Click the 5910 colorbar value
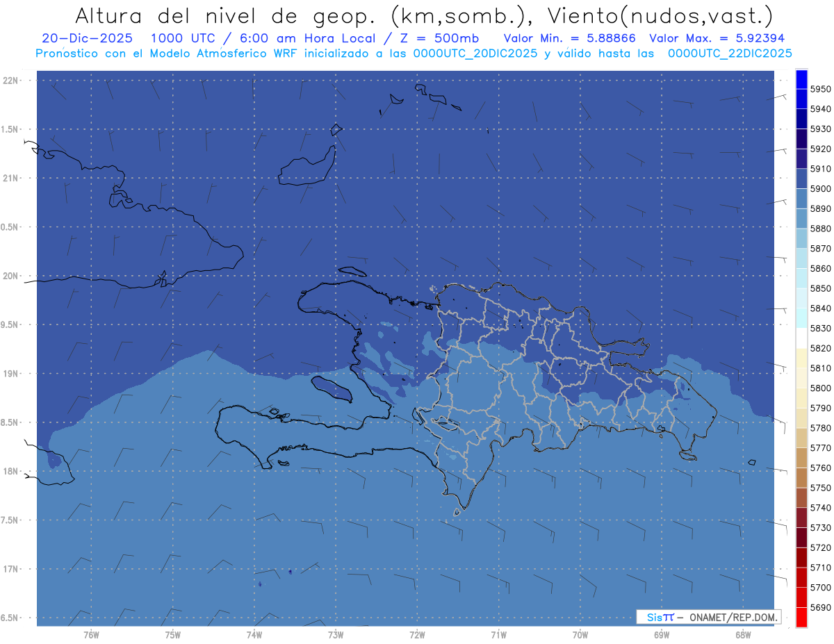The image size is (834, 644). click(820, 169)
